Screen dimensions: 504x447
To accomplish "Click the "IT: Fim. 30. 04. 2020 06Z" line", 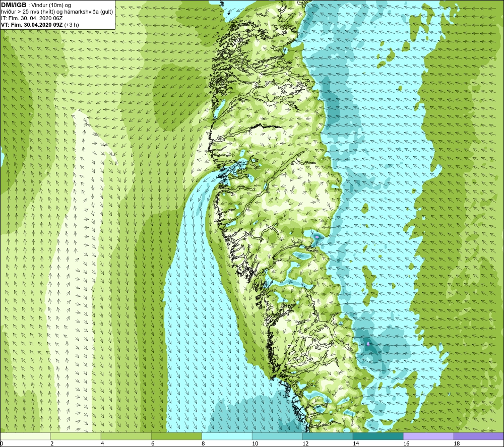I will (32, 18).
